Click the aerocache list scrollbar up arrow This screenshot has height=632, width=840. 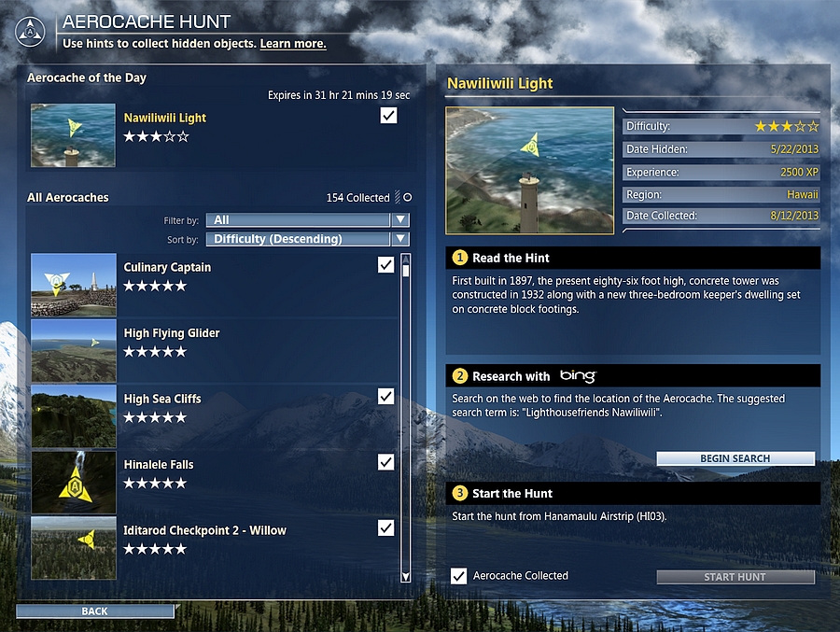click(x=406, y=259)
